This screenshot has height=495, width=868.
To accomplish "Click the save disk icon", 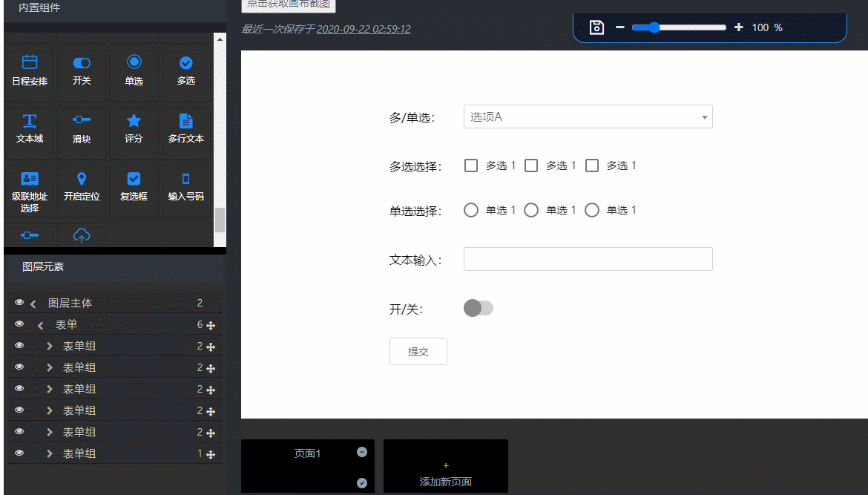I will tap(596, 27).
